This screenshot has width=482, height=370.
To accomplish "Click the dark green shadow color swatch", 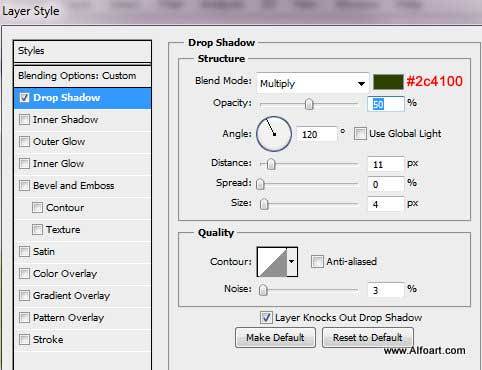I will click(x=388, y=82).
